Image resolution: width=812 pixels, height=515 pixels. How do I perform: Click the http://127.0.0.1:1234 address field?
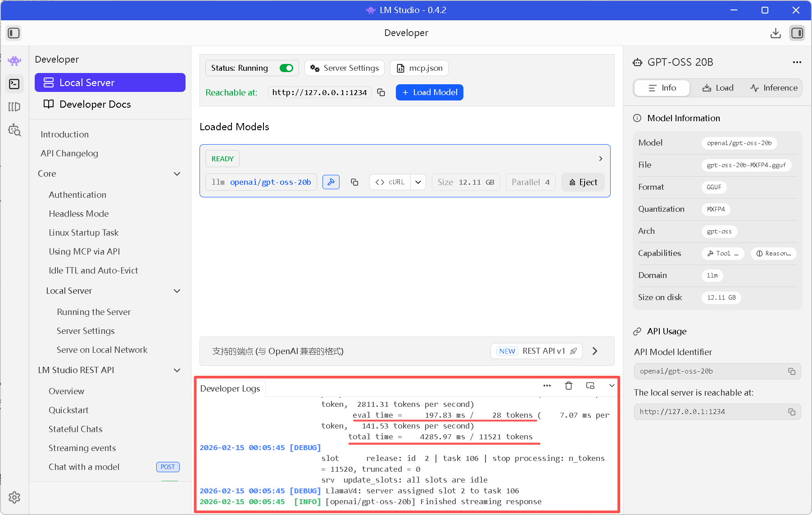pos(319,92)
